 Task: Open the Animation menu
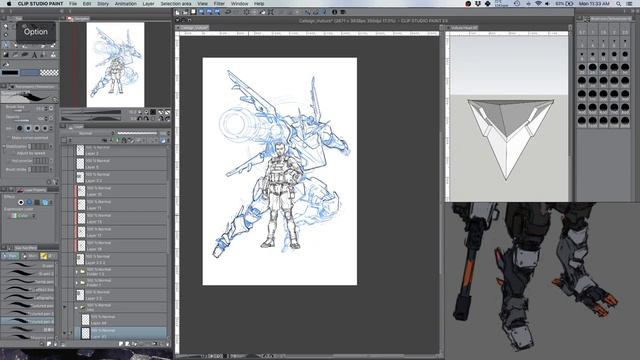coord(126,4)
